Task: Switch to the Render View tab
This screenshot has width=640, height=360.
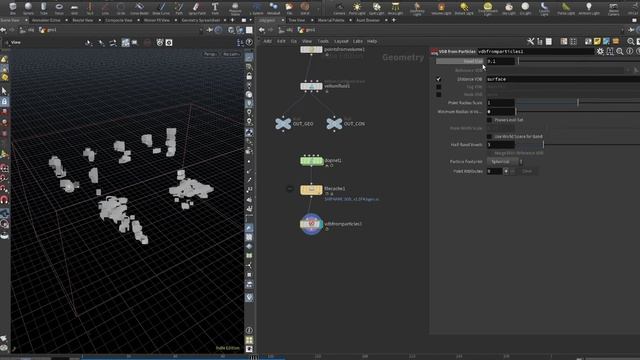Action: point(83,20)
